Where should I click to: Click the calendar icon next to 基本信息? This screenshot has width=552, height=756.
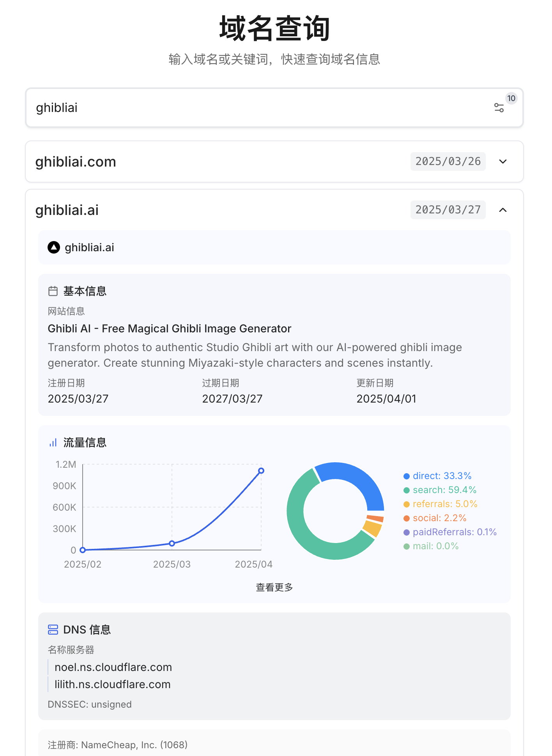tap(53, 291)
